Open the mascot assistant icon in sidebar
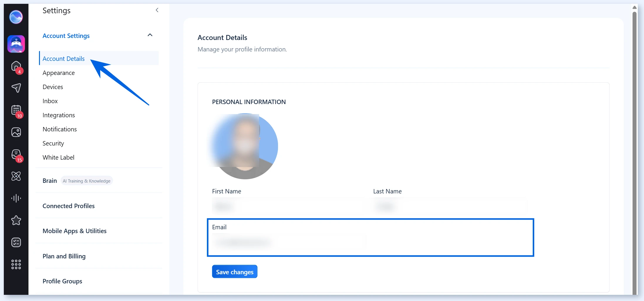This screenshot has width=644, height=301. click(x=16, y=44)
